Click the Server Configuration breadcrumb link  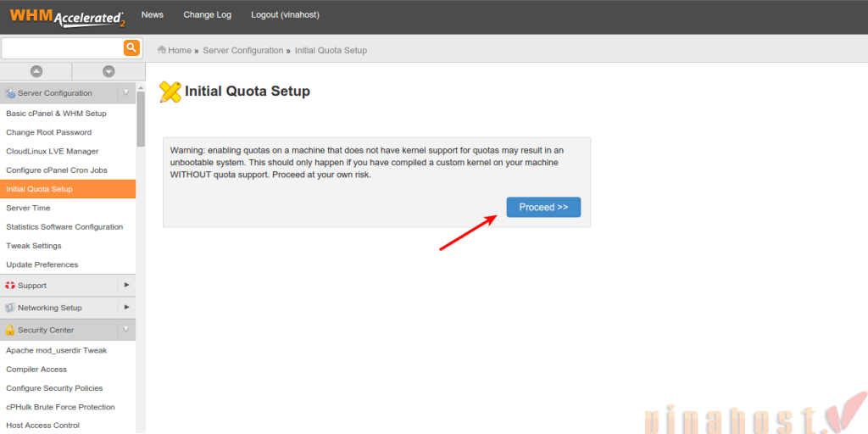pyautogui.click(x=243, y=50)
